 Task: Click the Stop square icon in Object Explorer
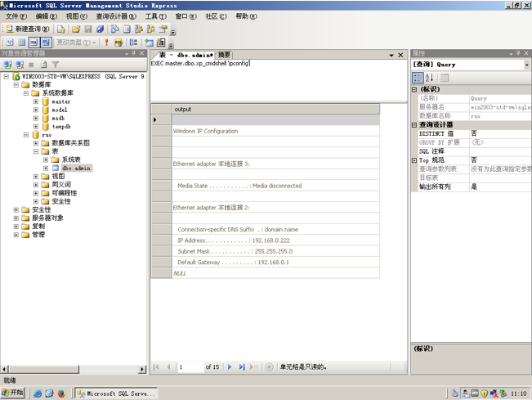click(x=31, y=65)
